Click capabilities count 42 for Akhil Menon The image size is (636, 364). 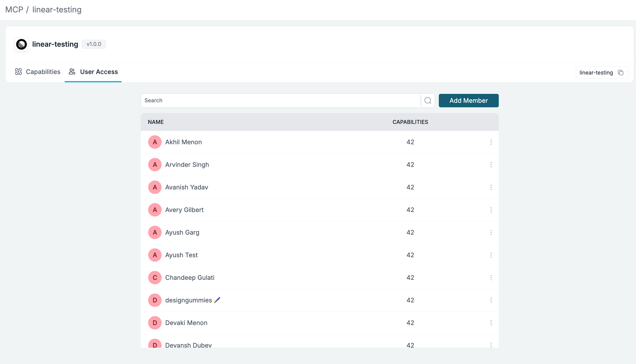pyautogui.click(x=410, y=142)
